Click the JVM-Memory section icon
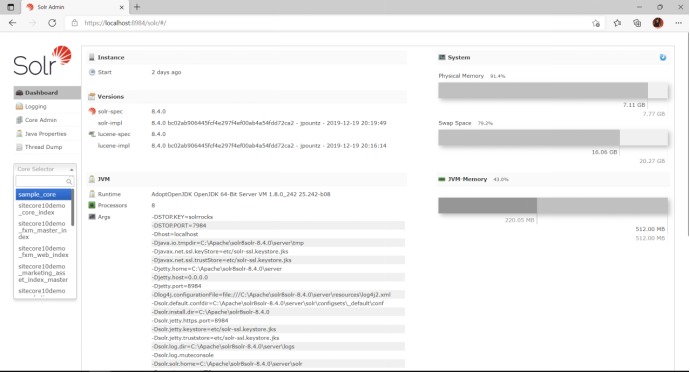 [442, 179]
